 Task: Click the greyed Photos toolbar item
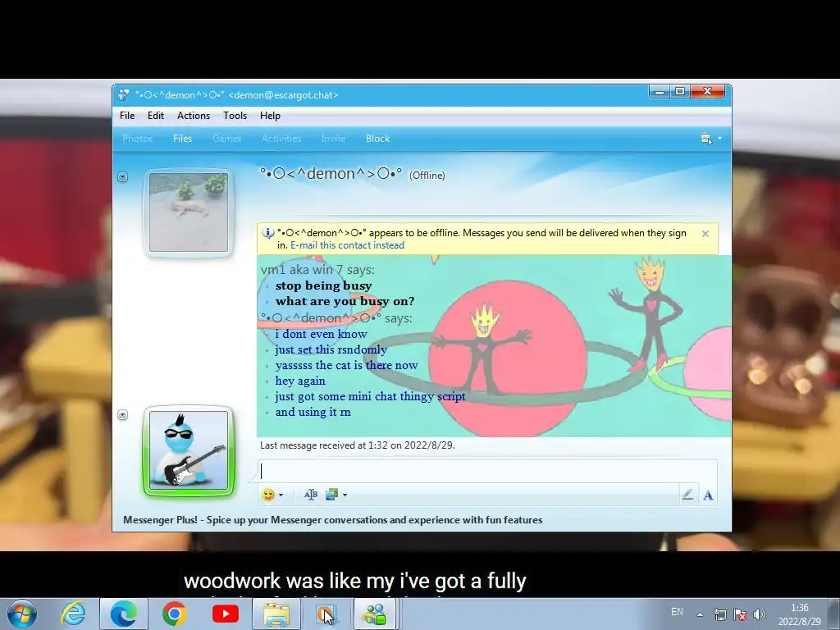pos(138,139)
